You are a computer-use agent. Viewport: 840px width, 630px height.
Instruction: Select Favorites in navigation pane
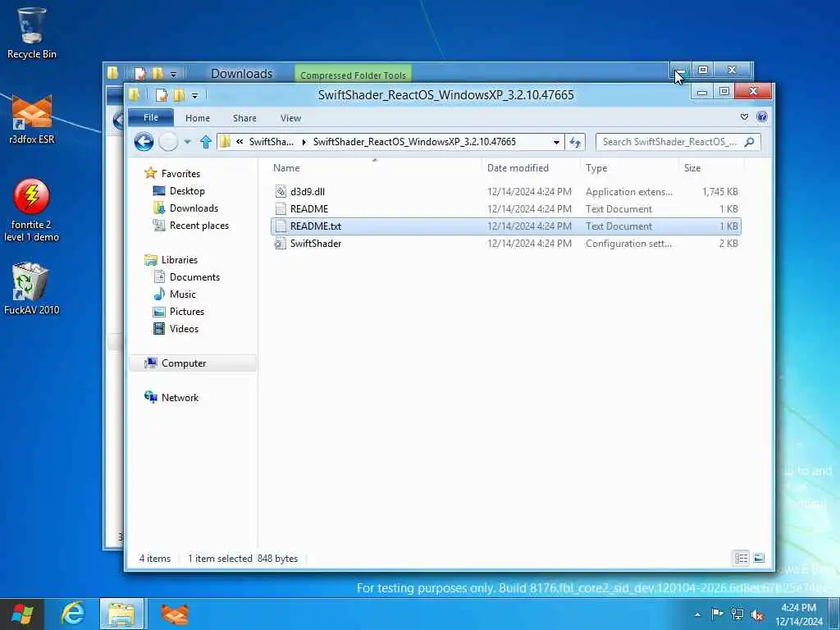pos(180,174)
